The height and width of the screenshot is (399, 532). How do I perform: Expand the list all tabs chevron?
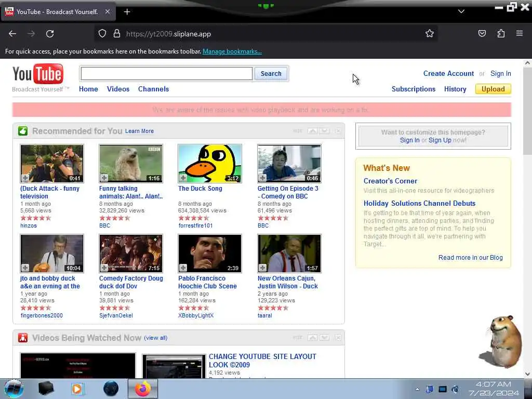coord(461,11)
